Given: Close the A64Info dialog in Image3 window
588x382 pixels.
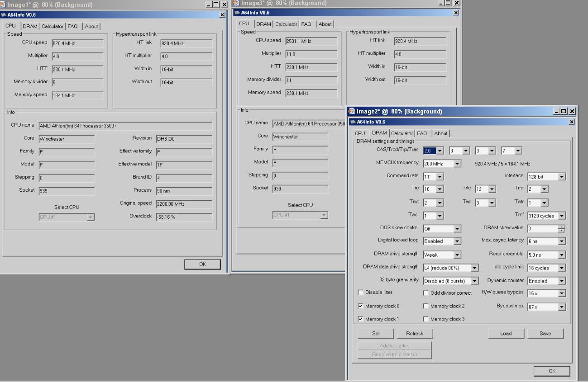Looking at the screenshot, I should 456,13.
